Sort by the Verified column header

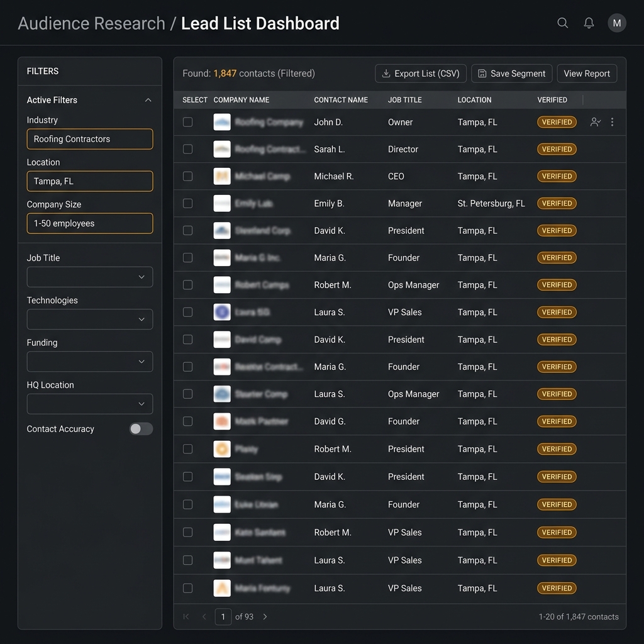point(552,100)
